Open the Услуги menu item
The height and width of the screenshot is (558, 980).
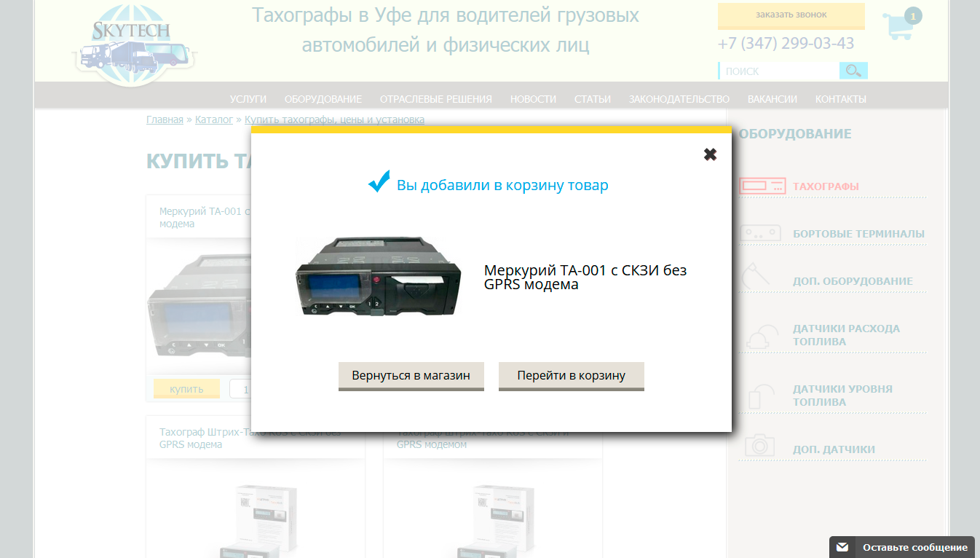(x=248, y=99)
